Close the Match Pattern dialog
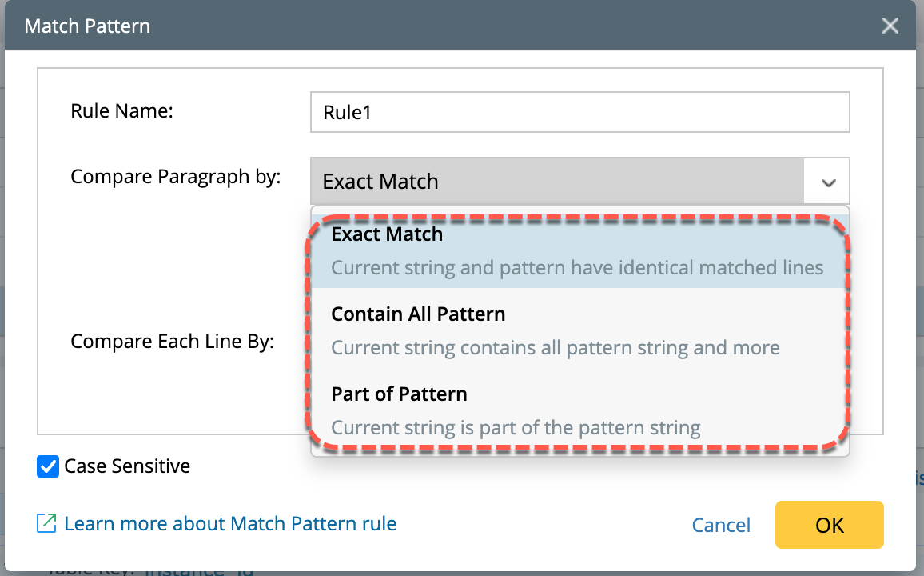924x576 pixels. coord(890,26)
